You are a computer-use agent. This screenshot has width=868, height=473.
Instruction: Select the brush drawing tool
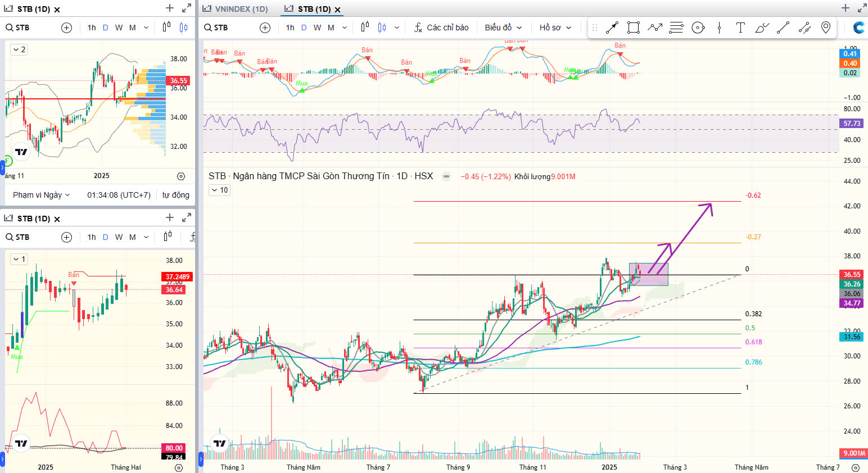click(762, 28)
